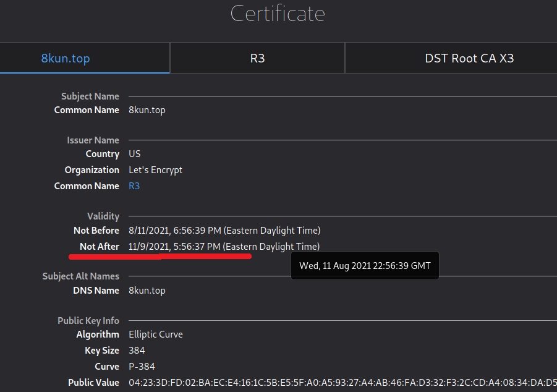Open the DST Root CA X3 tab
The height and width of the screenshot is (392, 557).
pyautogui.click(x=451, y=58)
